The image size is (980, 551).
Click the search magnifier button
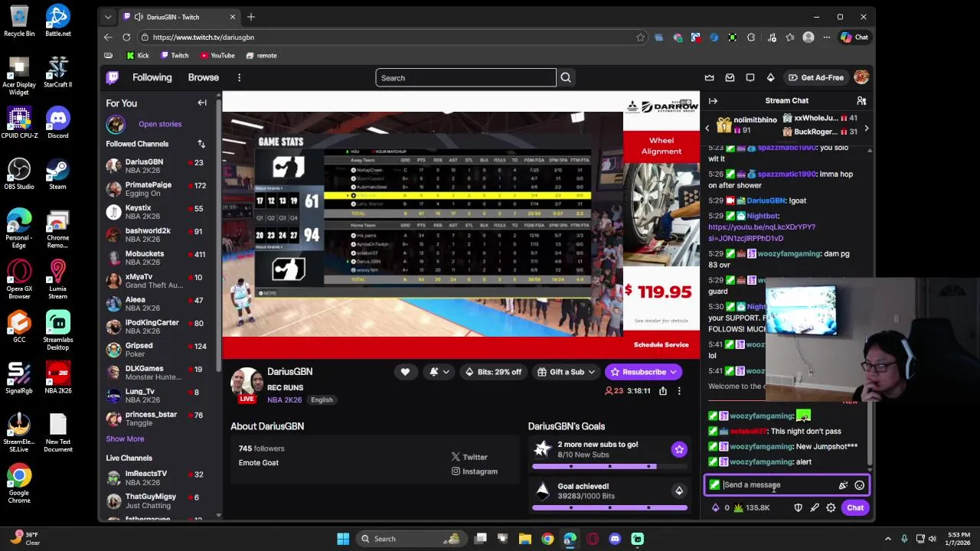pos(566,77)
